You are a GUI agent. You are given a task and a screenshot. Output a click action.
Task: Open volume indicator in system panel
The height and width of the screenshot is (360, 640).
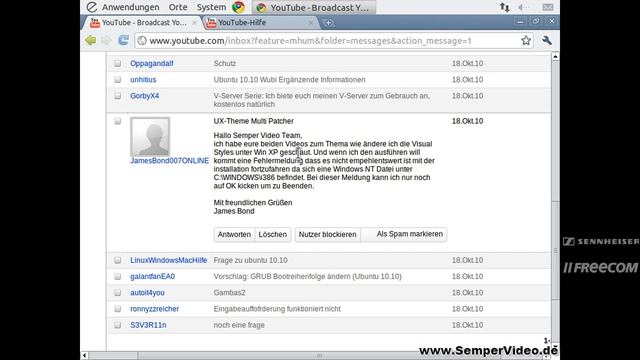522,7
